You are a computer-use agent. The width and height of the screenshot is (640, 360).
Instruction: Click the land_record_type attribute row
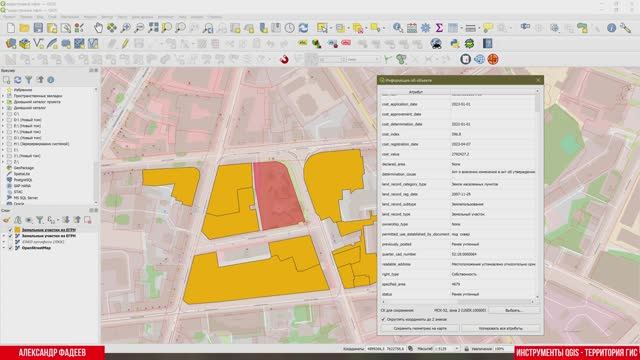click(x=458, y=214)
